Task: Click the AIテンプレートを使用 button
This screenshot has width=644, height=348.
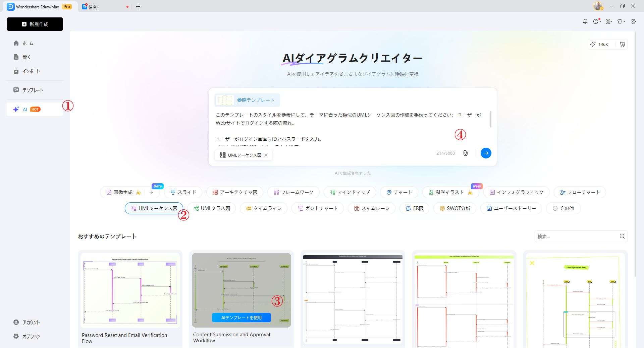Action: point(241,317)
